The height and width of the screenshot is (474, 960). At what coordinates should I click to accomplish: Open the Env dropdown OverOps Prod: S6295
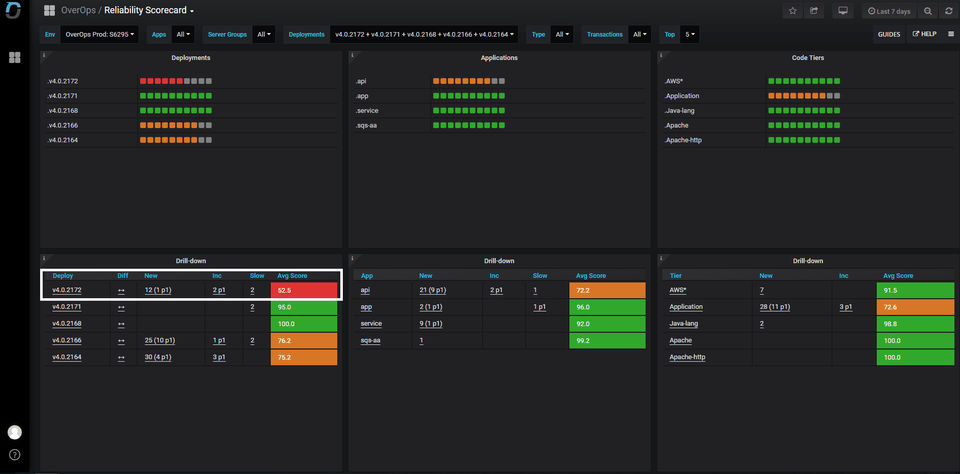(99, 34)
